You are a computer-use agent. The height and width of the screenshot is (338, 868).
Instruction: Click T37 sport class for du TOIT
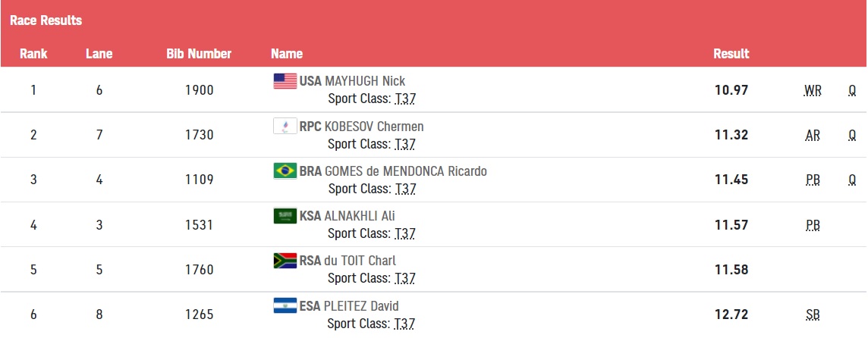(404, 278)
